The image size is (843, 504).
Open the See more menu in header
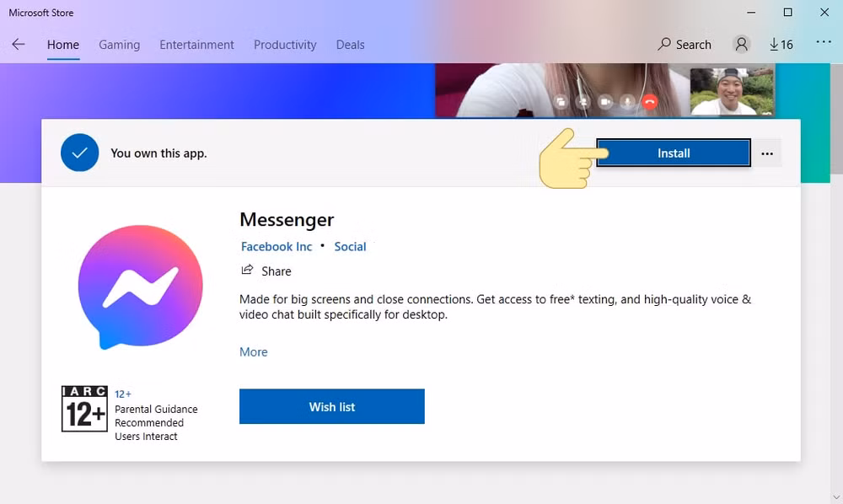point(824,42)
